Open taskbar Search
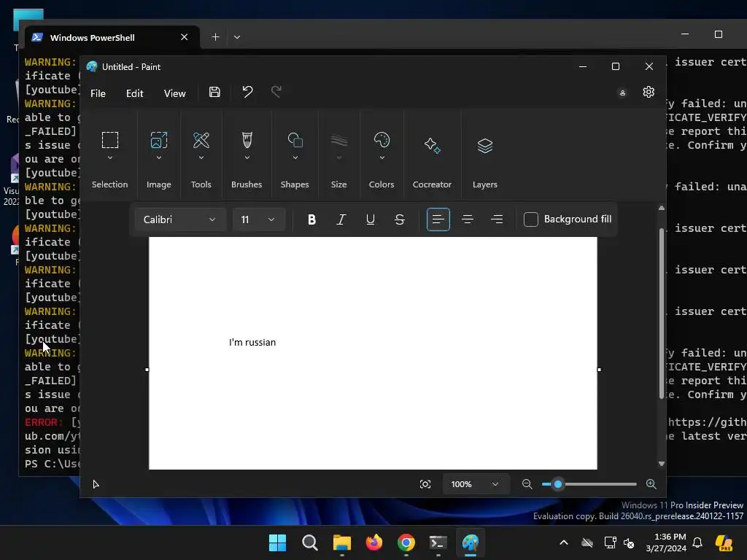The image size is (747, 560). click(x=309, y=542)
